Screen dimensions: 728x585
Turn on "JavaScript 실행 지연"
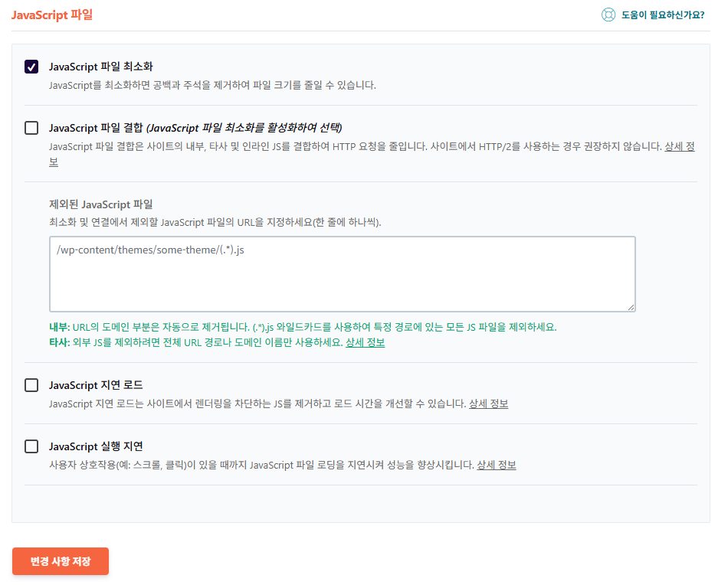[31, 446]
